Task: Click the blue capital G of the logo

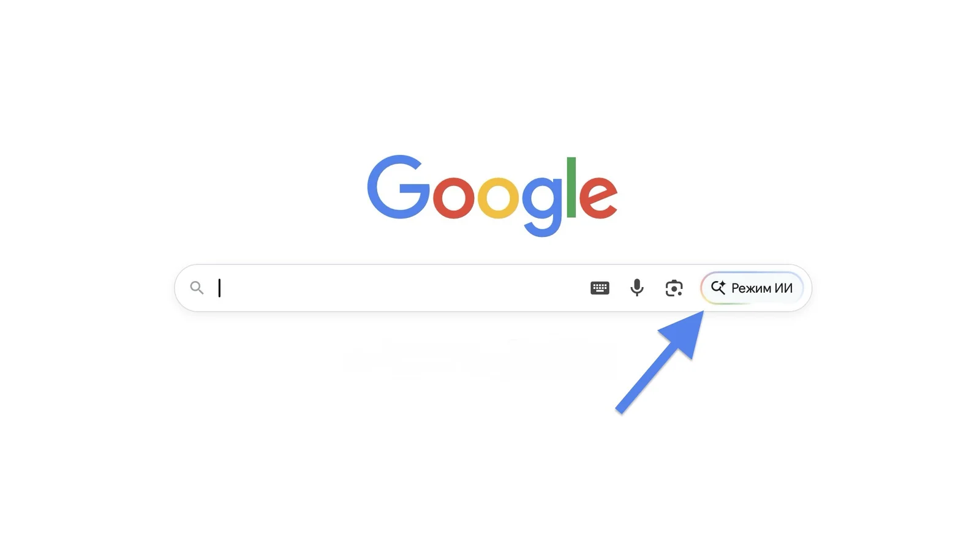Action: pos(399,187)
